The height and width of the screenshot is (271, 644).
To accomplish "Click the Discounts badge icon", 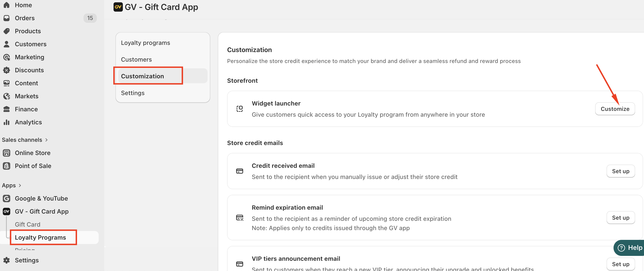I will pos(7,70).
